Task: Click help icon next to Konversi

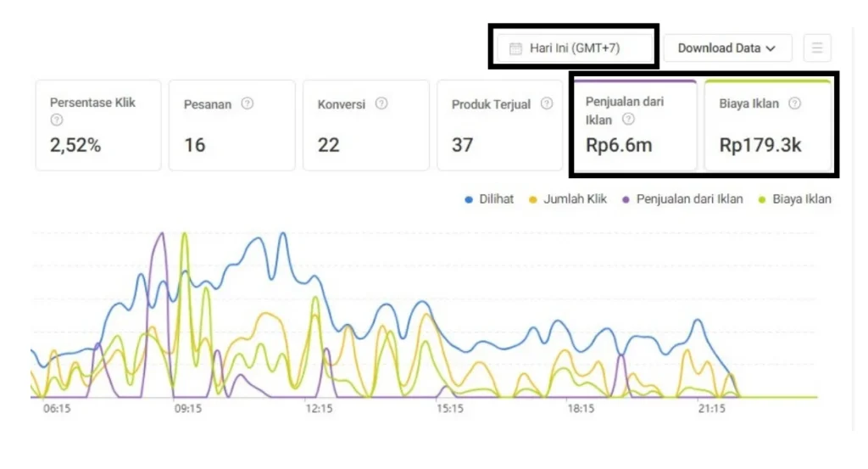Action: tap(381, 103)
